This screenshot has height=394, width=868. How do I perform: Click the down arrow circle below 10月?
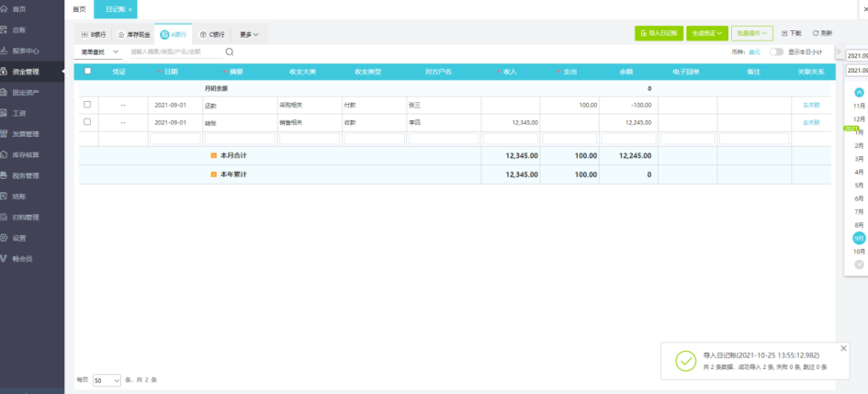[859, 265]
